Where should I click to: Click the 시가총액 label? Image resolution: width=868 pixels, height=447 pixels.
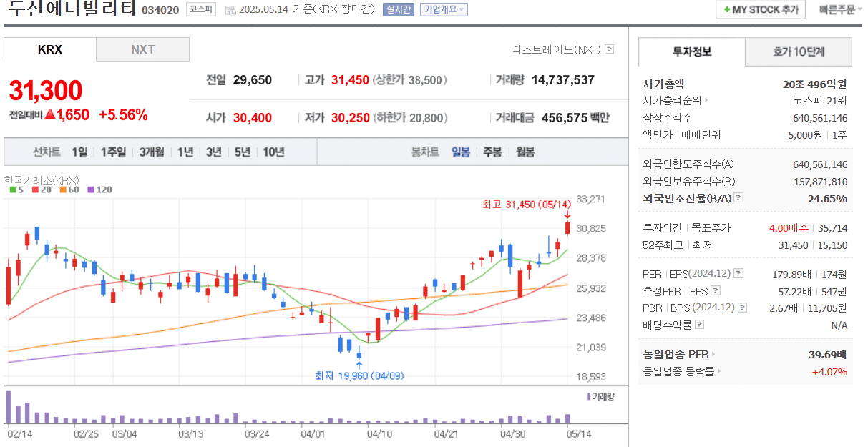tap(663, 84)
